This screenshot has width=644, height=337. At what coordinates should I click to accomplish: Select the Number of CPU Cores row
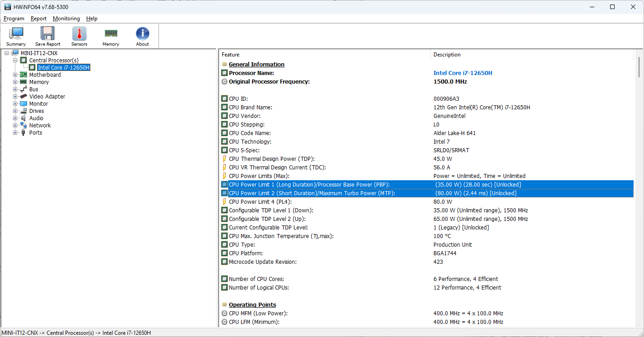pos(427,279)
